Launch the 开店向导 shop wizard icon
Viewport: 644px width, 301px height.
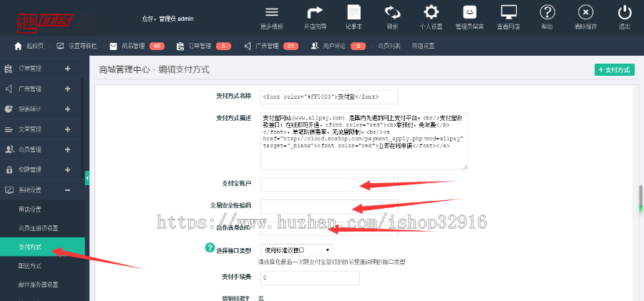(315, 13)
